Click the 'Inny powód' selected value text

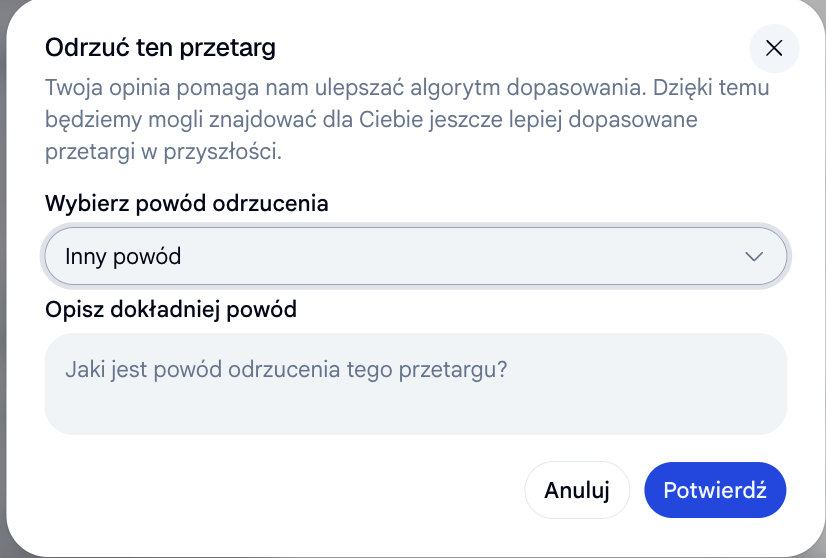click(123, 257)
